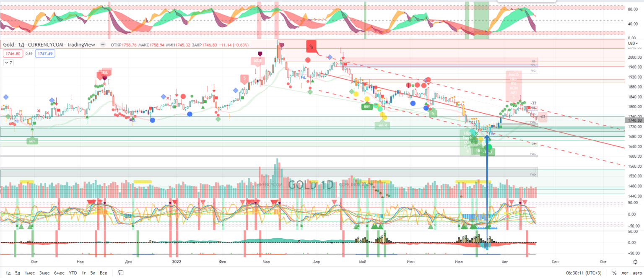
Task: Click the Gold symbol title in legend
Action: (x=8, y=44)
